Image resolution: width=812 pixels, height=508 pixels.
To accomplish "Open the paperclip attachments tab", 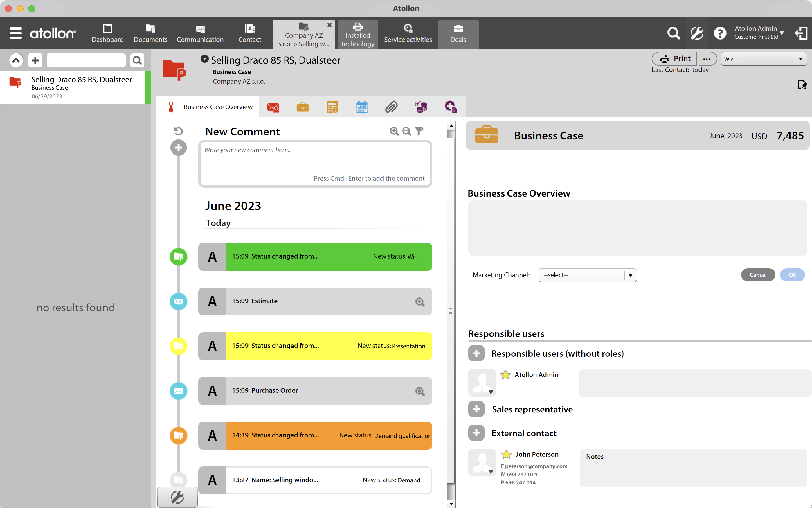I will pyautogui.click(x=391, y=107).
